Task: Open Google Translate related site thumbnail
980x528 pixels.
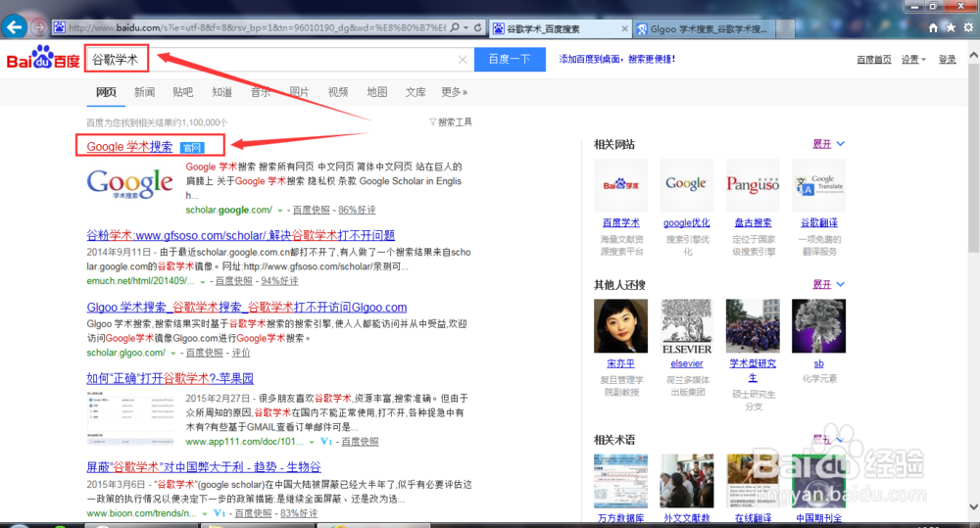Action: point(818,185)
